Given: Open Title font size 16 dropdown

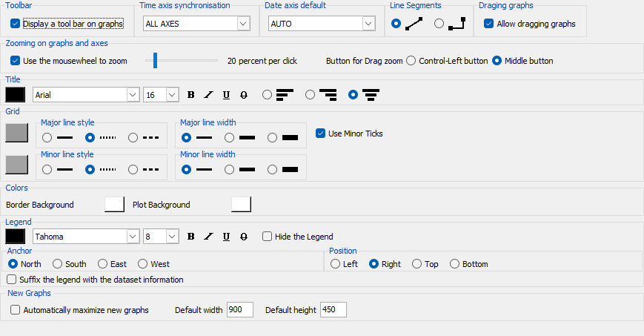Looking at the screenshot, I should 161,95.
